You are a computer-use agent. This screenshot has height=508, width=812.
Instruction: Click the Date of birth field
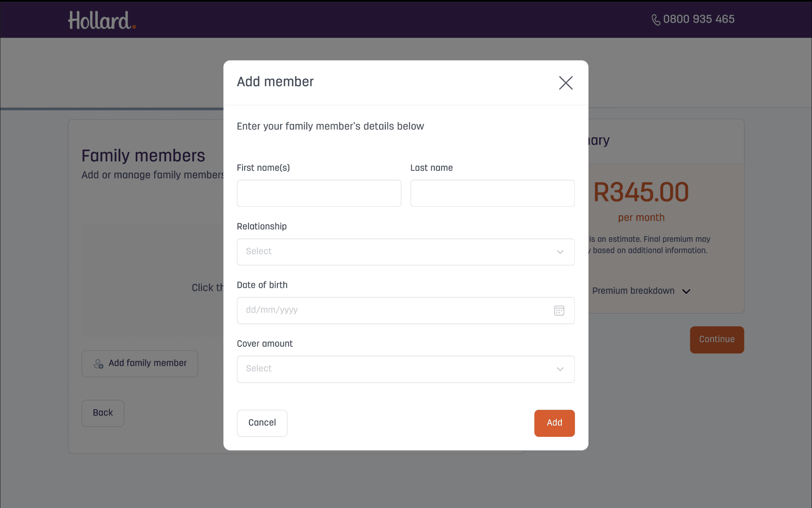pyautogui.click(x=393, y=310)
